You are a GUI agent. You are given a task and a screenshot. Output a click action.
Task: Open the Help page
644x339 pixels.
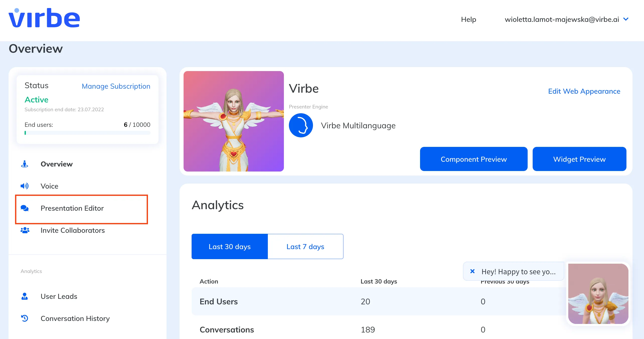coord(468,19)
